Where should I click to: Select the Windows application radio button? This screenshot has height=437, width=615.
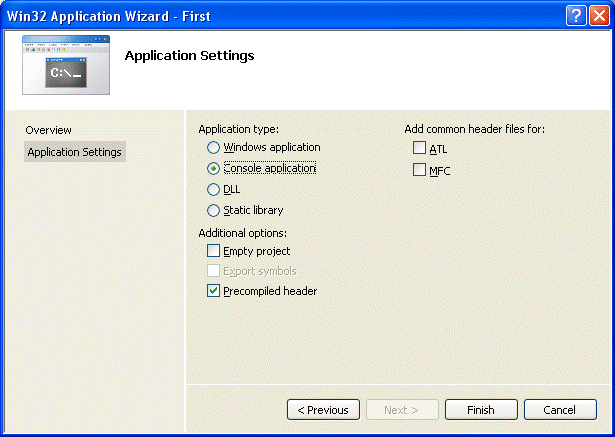[x=213, y=147]
